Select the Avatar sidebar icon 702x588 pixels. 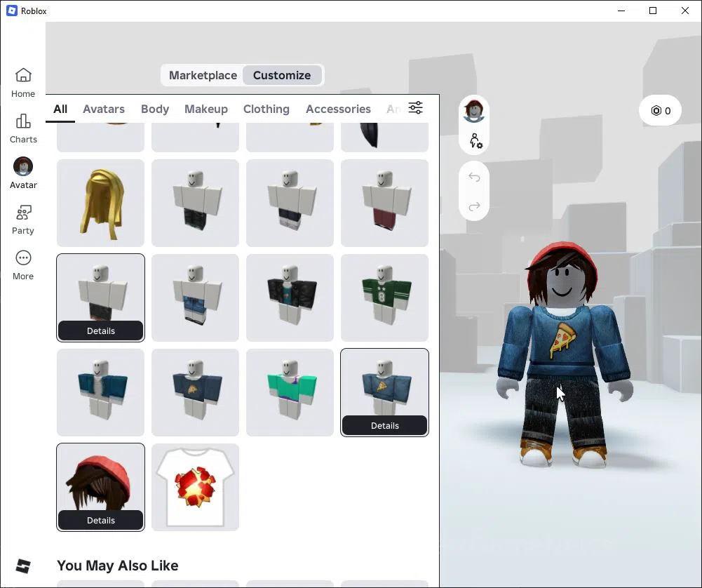click(23, 173)
